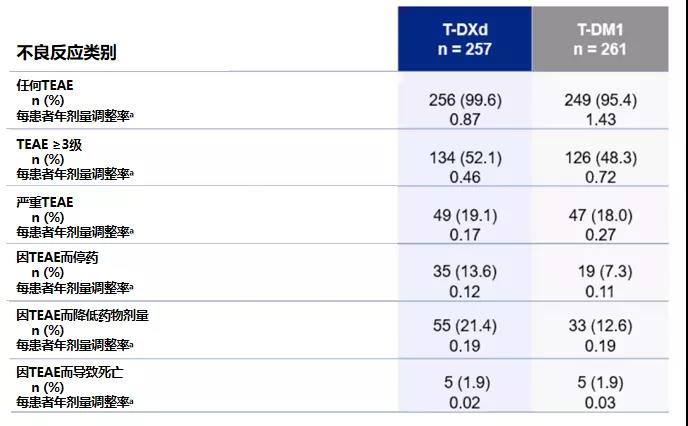Select the 126 (48.3) value
688x426 pixels.
point(600,158)
